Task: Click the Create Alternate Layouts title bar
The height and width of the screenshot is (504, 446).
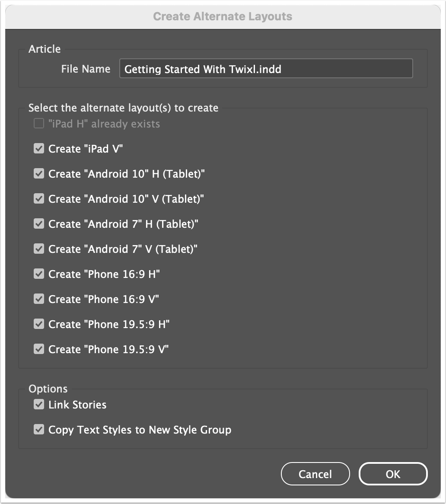Action: (223, 17)
